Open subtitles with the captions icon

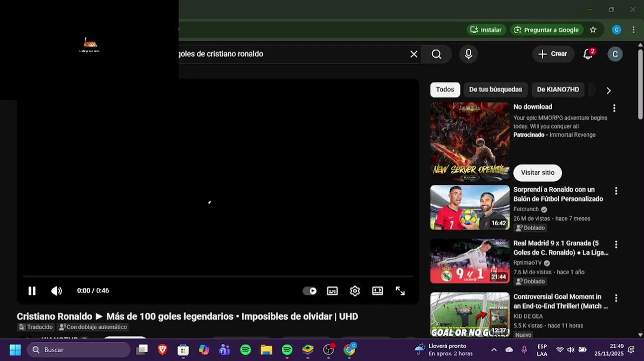point(332,291)
